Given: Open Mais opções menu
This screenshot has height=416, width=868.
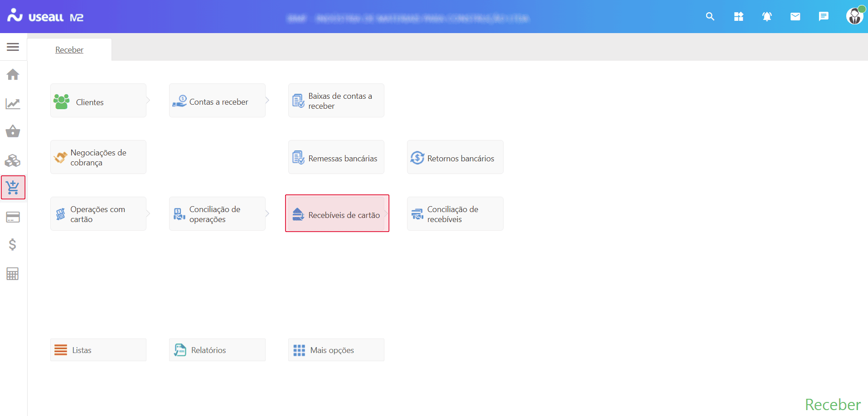Looking at the screenshot, I should click(336, 350).
